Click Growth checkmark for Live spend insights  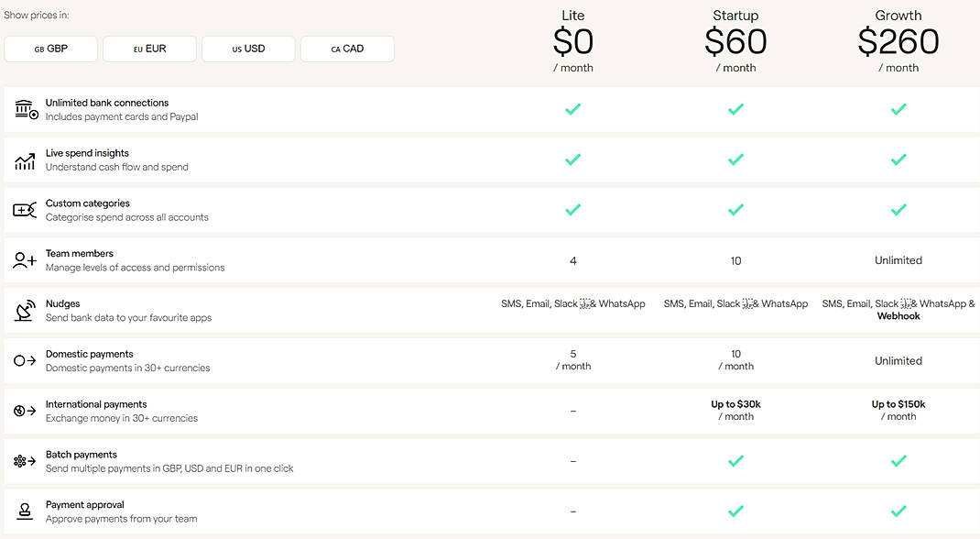coord(898,159)
